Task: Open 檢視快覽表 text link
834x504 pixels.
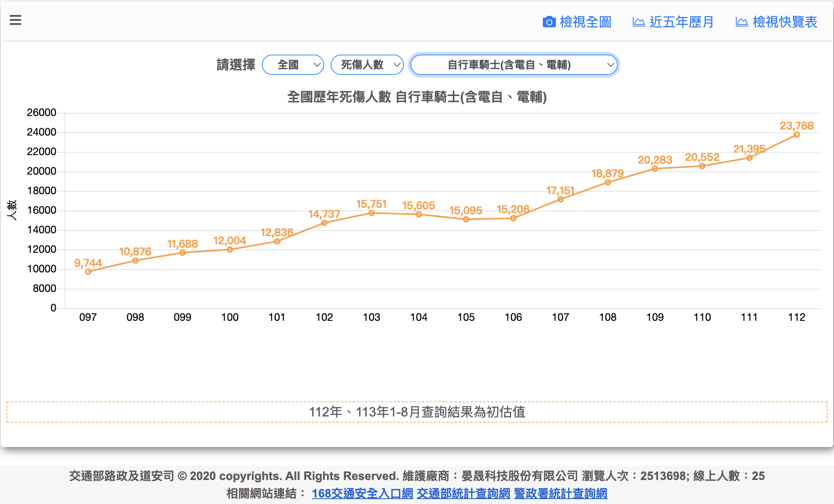Action: pyautogui.click(x=785, y=22)
